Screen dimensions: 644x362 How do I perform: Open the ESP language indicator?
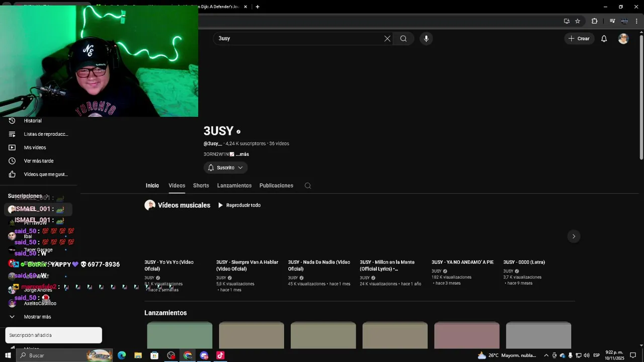point(596,355)
